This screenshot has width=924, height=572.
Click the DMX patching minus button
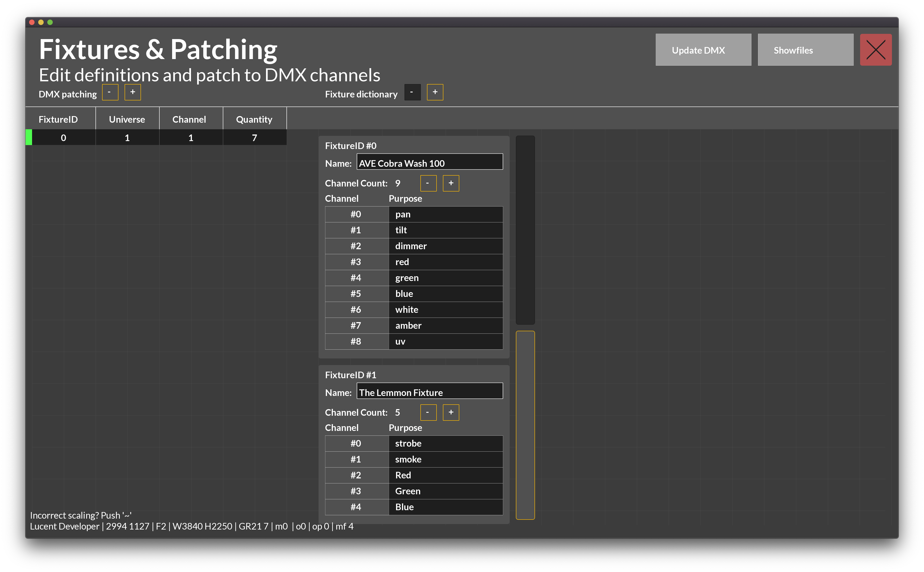click(110, 92)
